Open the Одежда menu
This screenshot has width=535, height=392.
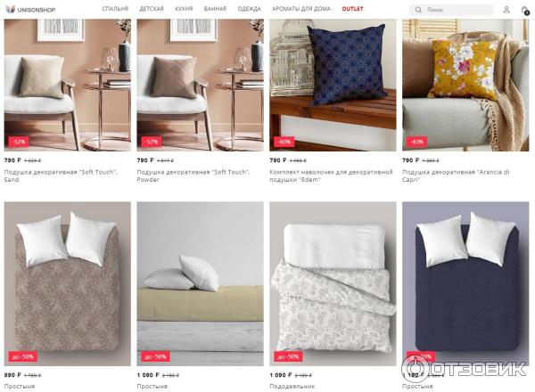[x=249, y=9]
